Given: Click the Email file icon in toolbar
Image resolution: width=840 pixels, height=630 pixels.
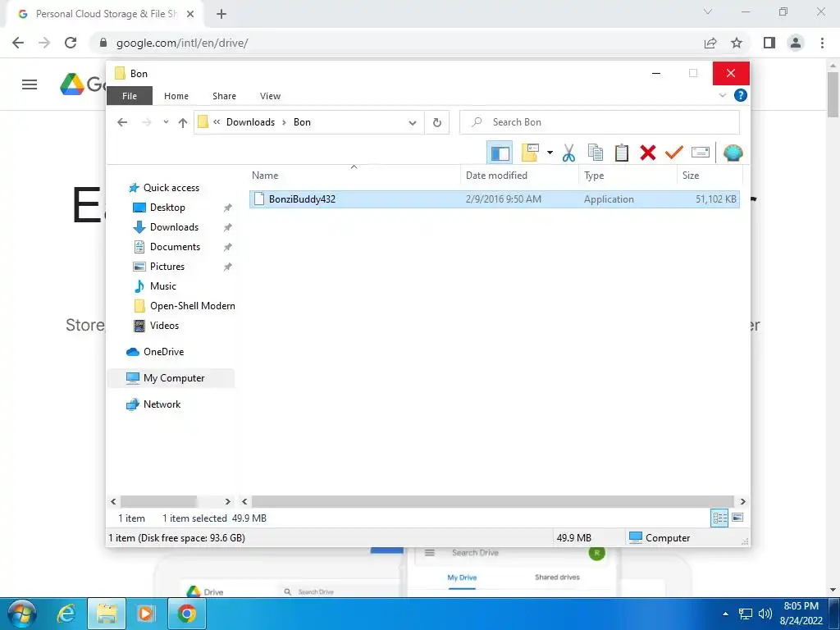Looking at the screenshot, I should pos(701,153).
